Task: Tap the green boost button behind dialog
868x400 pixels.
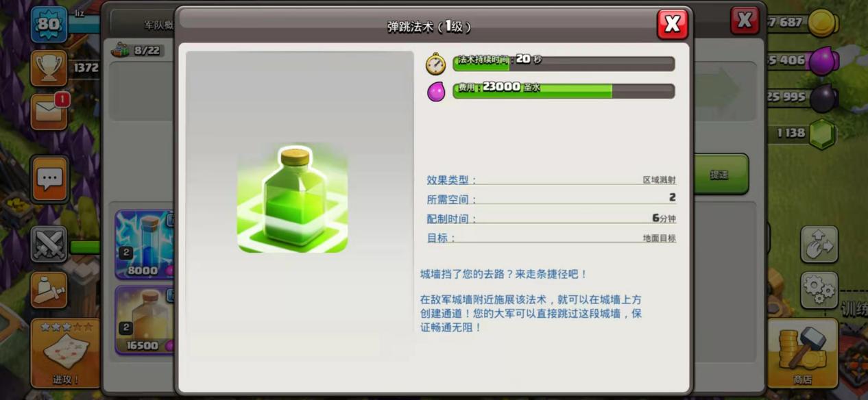Action: click(x=721, y=174)
